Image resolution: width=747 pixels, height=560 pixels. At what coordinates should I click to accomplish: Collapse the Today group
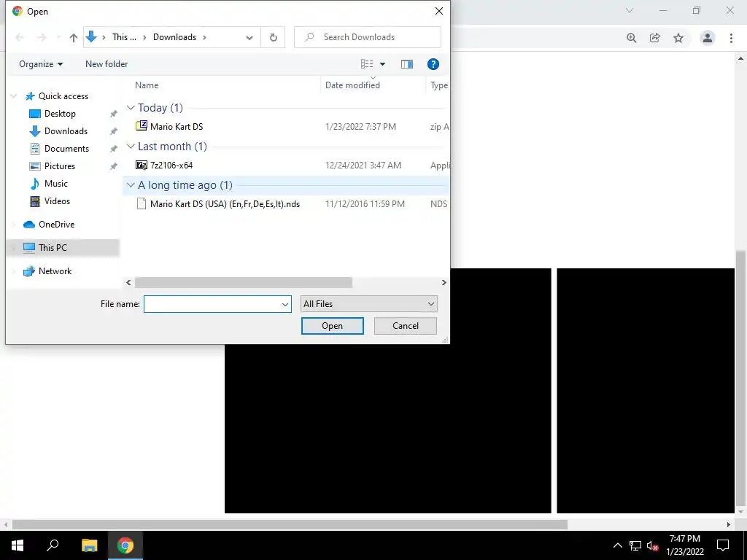(131, 108)
